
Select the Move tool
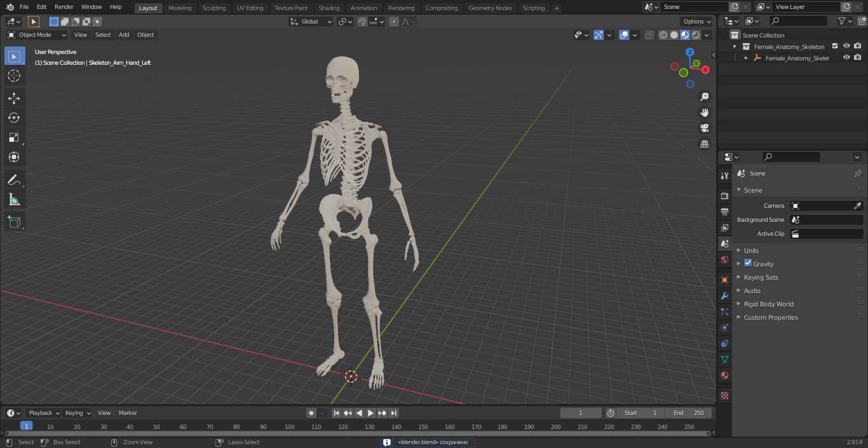point(14,98)
